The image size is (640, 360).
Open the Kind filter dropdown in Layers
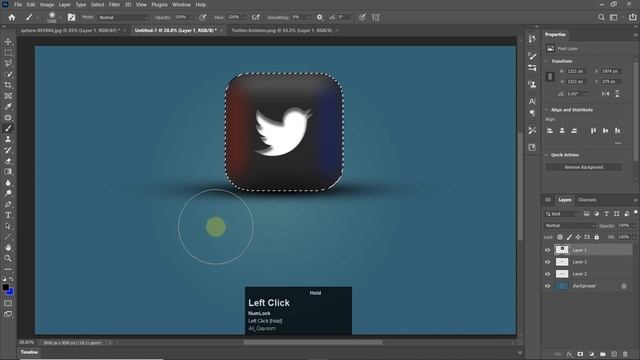click(562, 214)
